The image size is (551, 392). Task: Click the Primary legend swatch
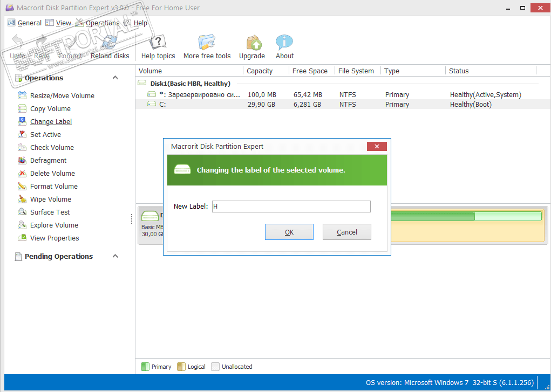[x=145, y=367]
